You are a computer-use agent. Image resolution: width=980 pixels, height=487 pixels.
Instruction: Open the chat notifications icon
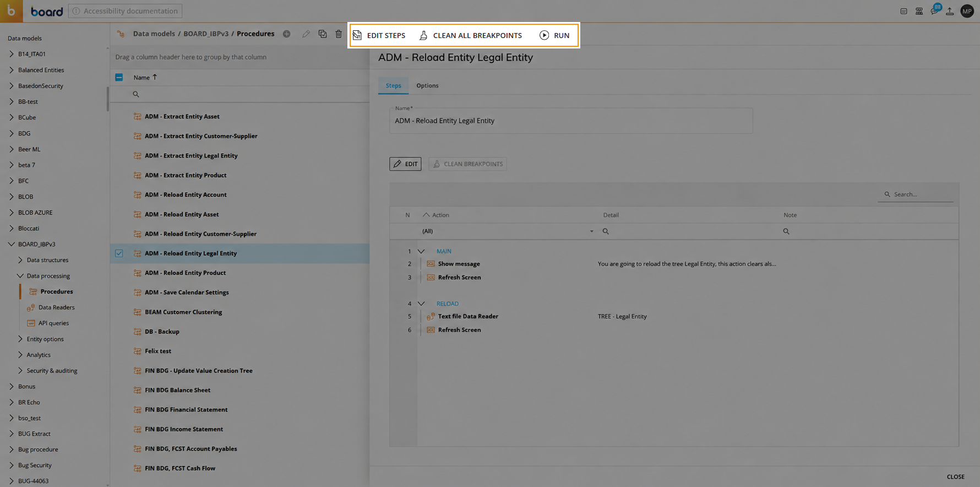coord(934,11)
